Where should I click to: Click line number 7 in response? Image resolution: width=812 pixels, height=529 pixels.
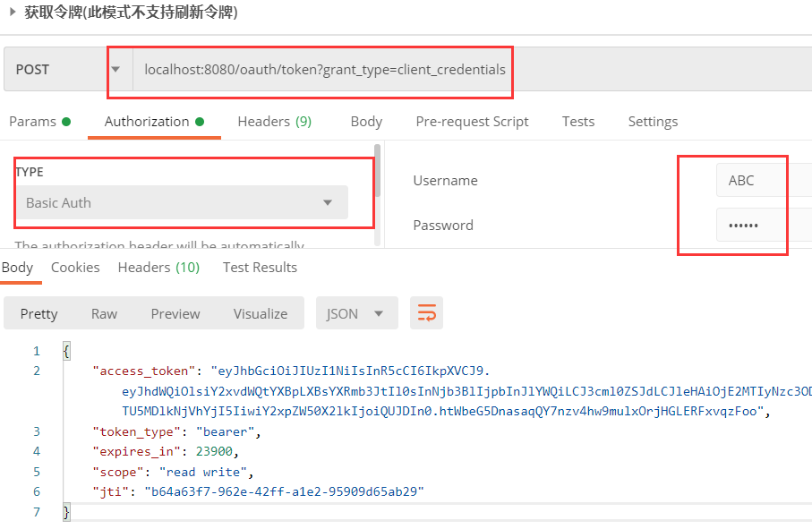(x=36, y=512)
